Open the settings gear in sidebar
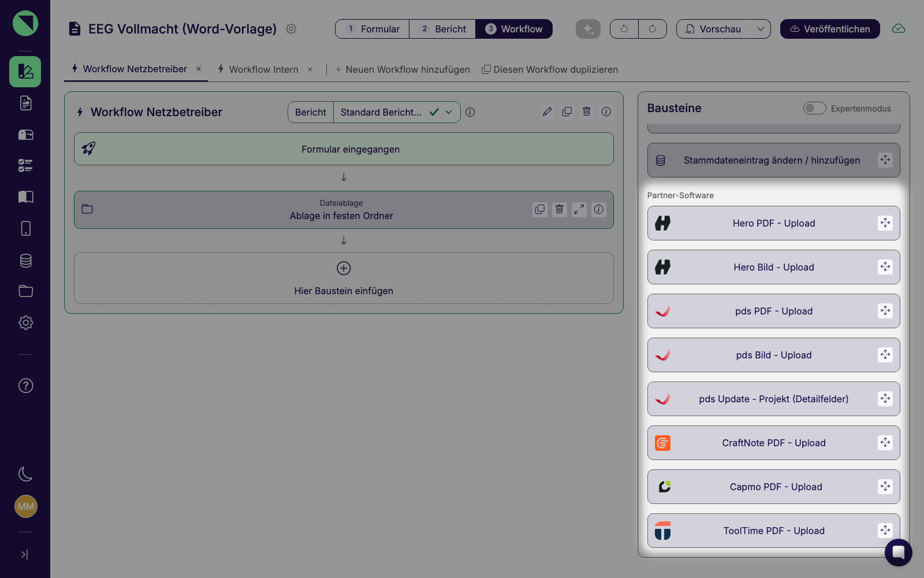Viewport: 924px width, 578px height. pos(25,323)
